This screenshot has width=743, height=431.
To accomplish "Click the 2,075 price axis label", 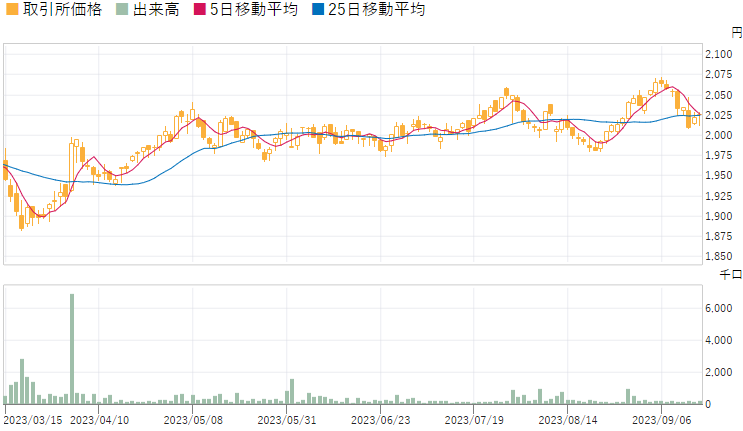I will tap(719, 74).
